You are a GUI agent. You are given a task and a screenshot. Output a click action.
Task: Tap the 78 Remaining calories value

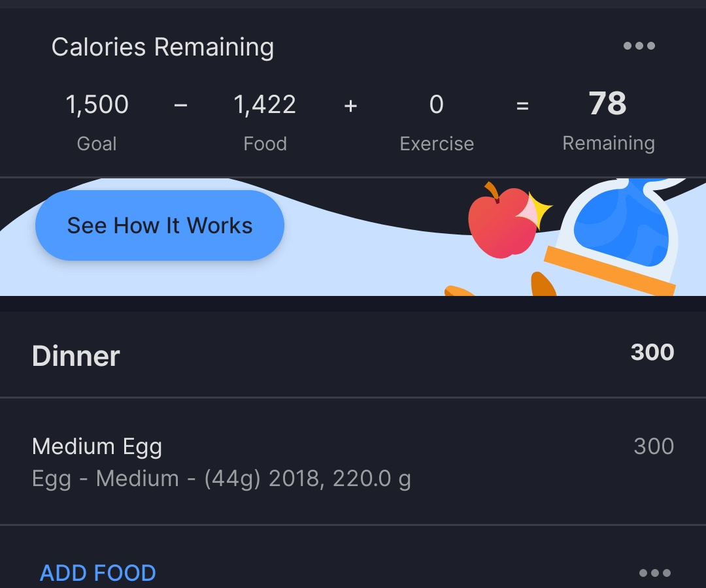pos(607,103)
